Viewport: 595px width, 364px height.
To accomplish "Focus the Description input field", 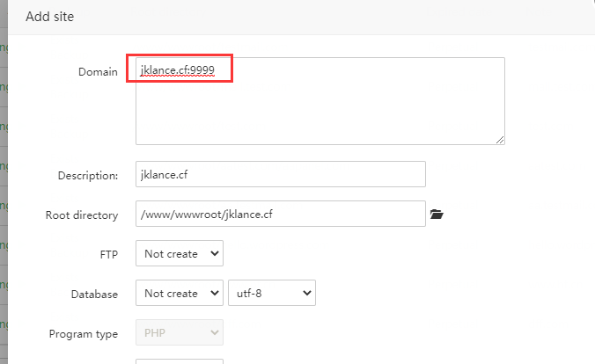I will tap(280, 174).
